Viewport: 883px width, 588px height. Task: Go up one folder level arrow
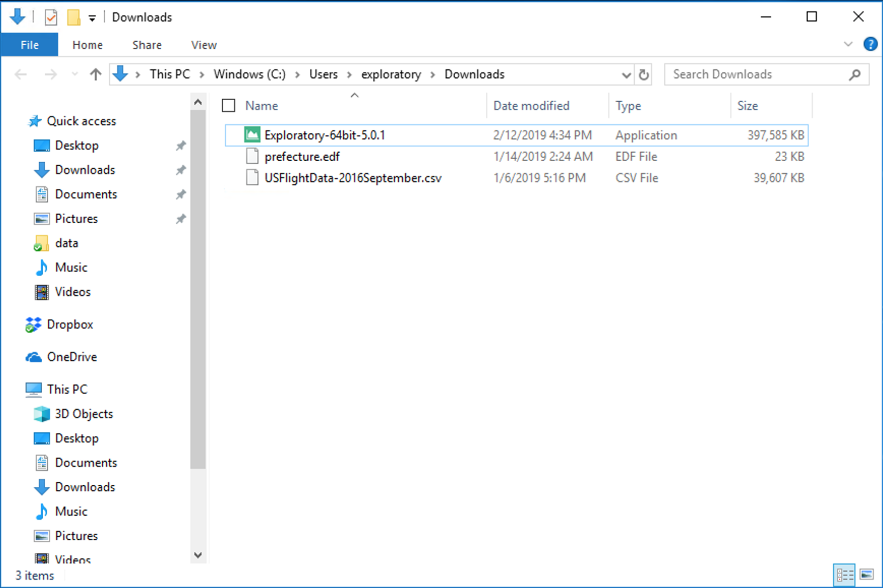tap(96, 74)
